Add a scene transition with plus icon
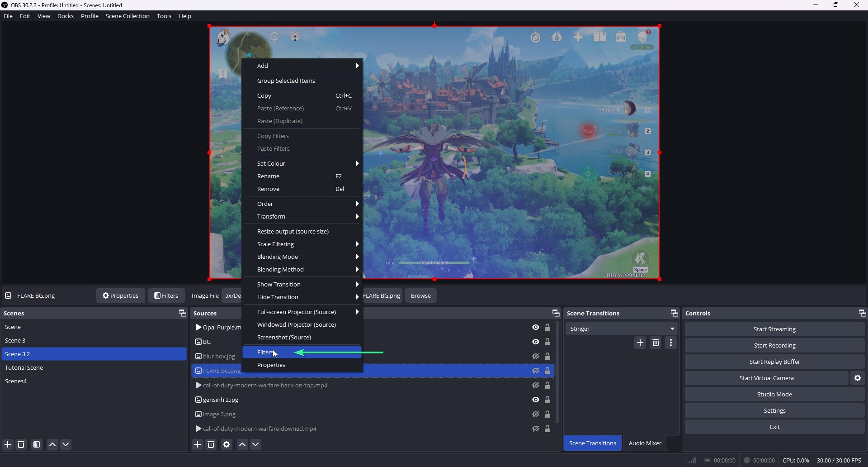 pyautogui.click(x=640, y=343)
